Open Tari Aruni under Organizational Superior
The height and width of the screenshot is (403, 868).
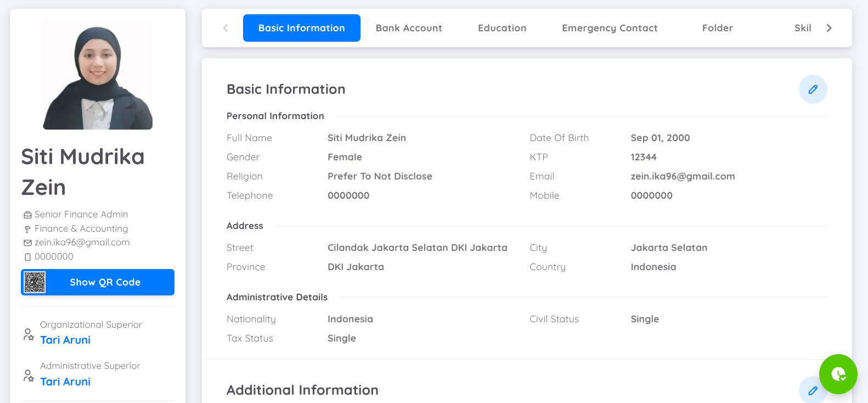[x=65, y=340]
